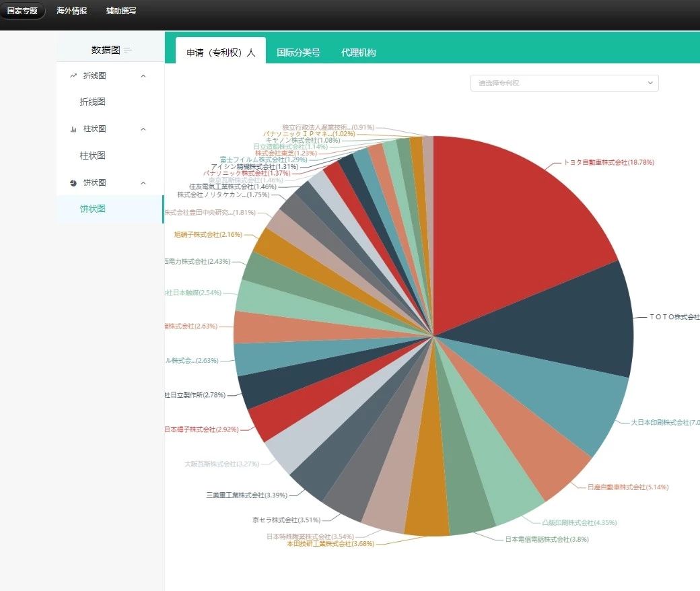Click the dropdown arrow of the patent selector
Viewport: 700px width, 591px height.
650,83
